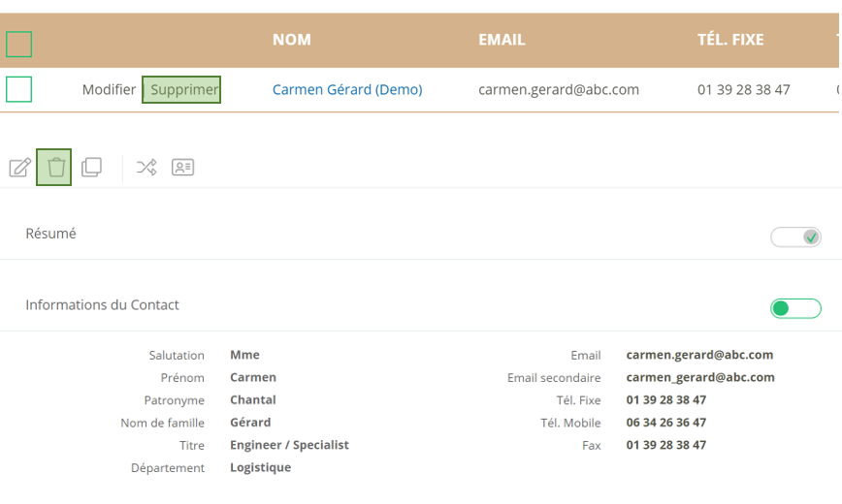Image resolution: width=842 pixels, height=504 pixels.
Task: Collapse the Informations du Contact header
Action: (x=102, y=304)
